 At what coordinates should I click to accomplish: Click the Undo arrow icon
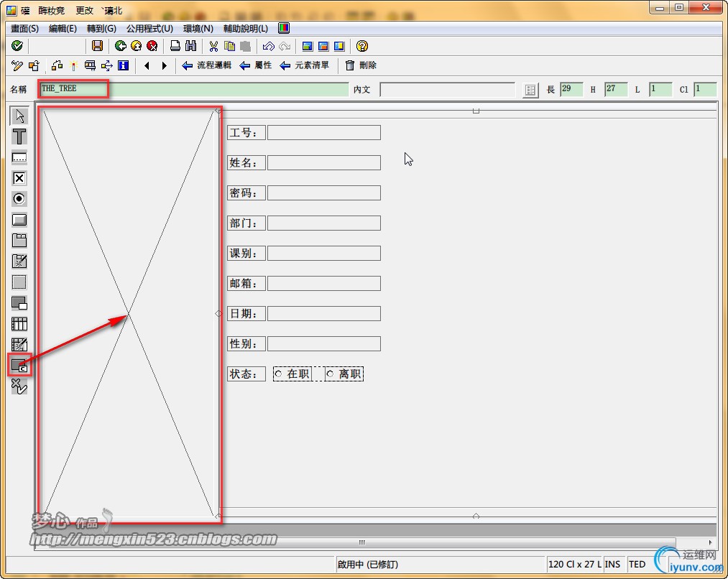pyautogui.click(x=268, y=45)
